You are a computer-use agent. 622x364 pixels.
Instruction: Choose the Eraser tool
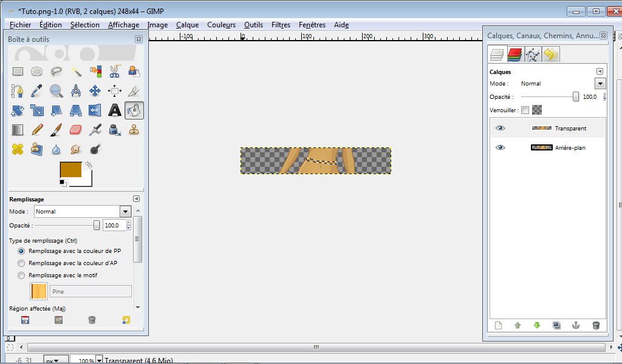click(x=76, y=129)
